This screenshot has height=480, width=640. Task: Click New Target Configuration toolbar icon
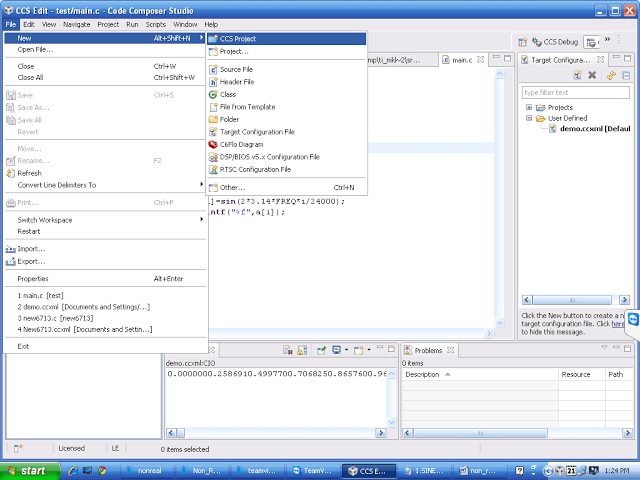click(x=577, y=75)
